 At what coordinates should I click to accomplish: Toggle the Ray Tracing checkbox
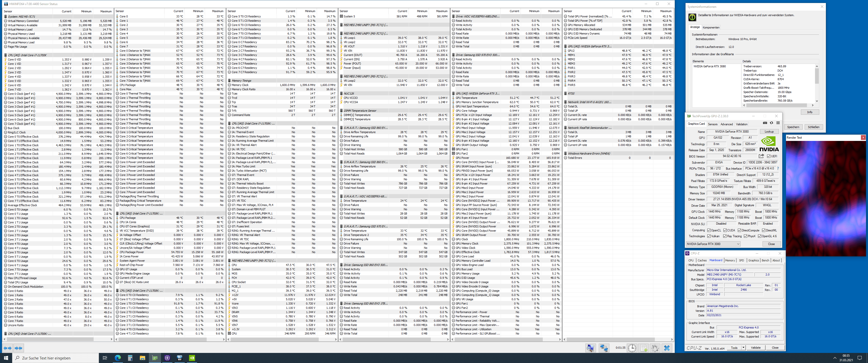tap(725, 236)
